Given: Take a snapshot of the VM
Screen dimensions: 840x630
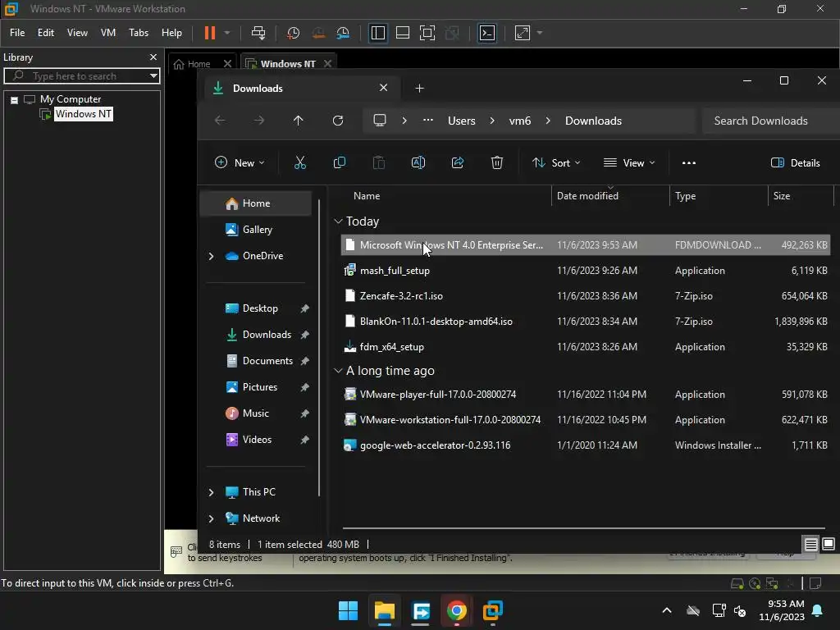Looking at the screenshot, I should 293,33.
